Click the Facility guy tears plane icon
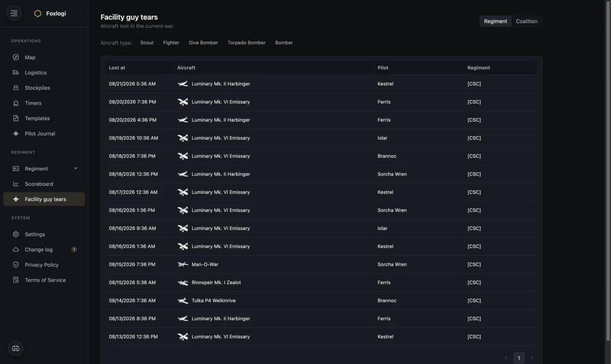 point(16,199)
